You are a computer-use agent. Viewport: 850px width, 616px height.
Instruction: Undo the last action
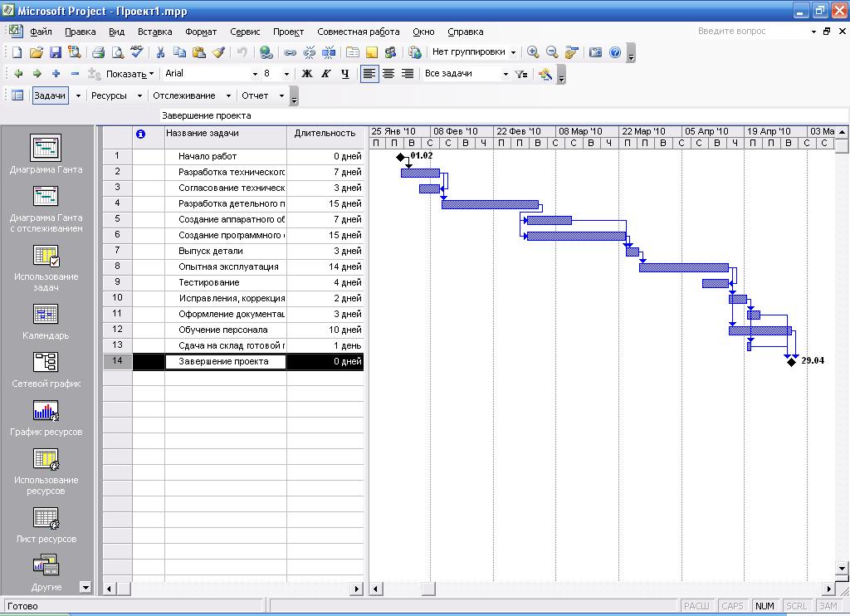point(242,52)
